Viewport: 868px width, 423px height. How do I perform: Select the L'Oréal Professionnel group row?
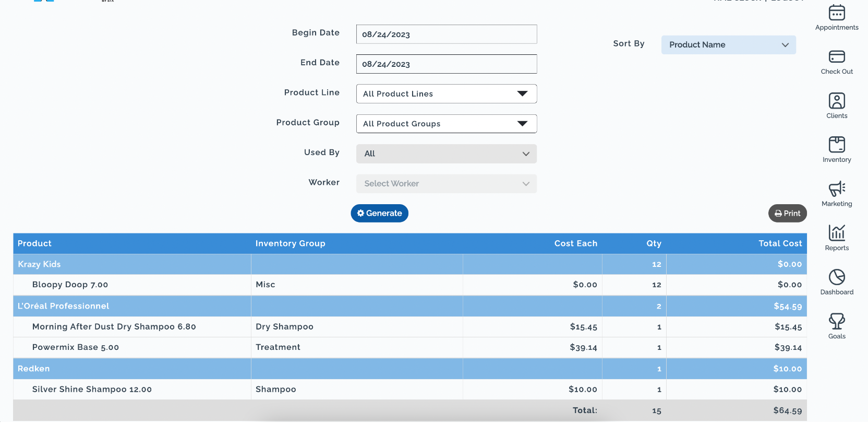(410, 306)
